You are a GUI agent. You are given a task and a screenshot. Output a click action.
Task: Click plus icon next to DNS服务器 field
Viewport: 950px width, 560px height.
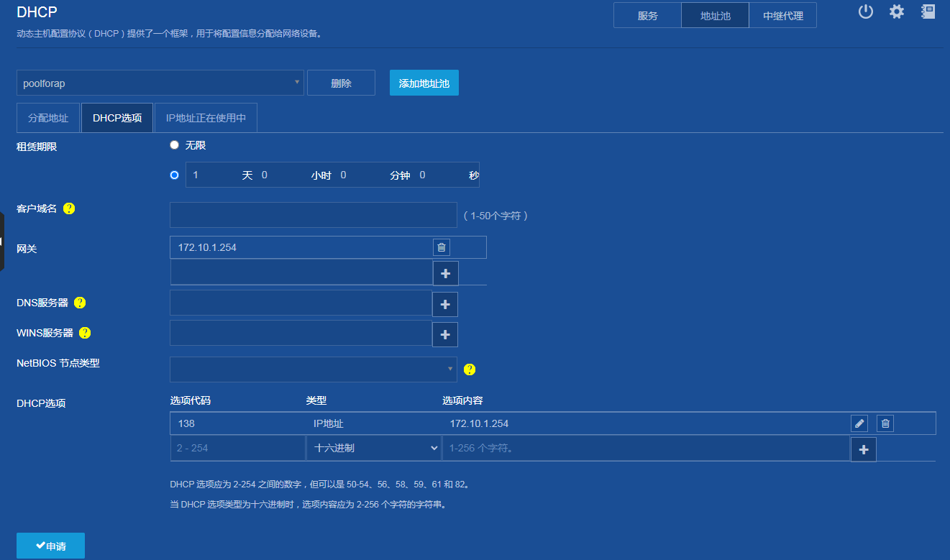click(x=445, y=304)
